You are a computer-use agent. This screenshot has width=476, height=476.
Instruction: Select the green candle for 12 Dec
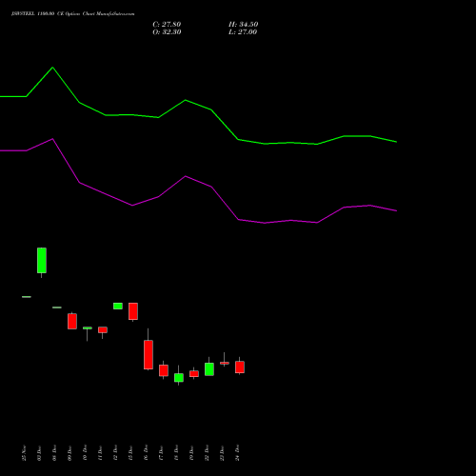point(118,306)
